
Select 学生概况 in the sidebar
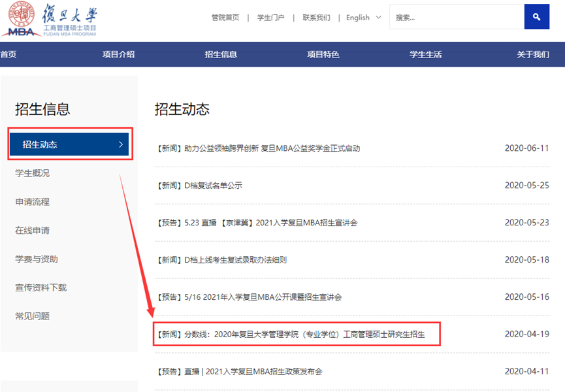click(32, 173)
